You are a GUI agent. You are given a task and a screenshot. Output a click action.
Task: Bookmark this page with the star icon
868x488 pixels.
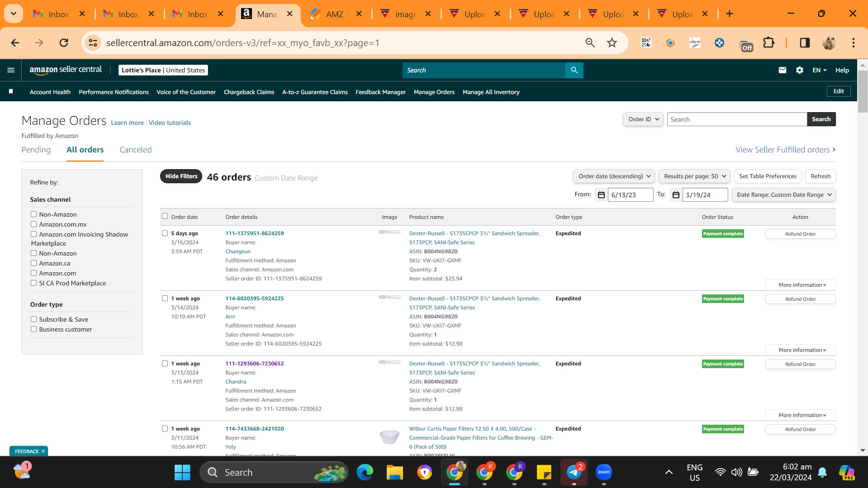612,43
